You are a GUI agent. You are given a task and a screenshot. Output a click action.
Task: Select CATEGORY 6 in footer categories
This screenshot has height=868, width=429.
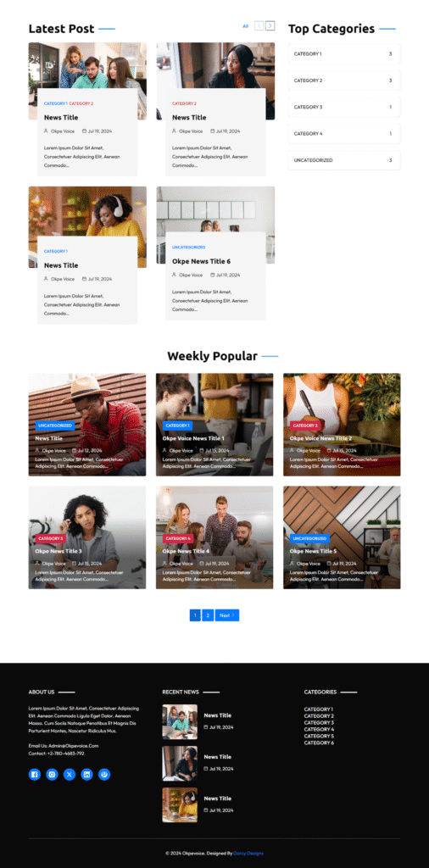click(319, 743)
